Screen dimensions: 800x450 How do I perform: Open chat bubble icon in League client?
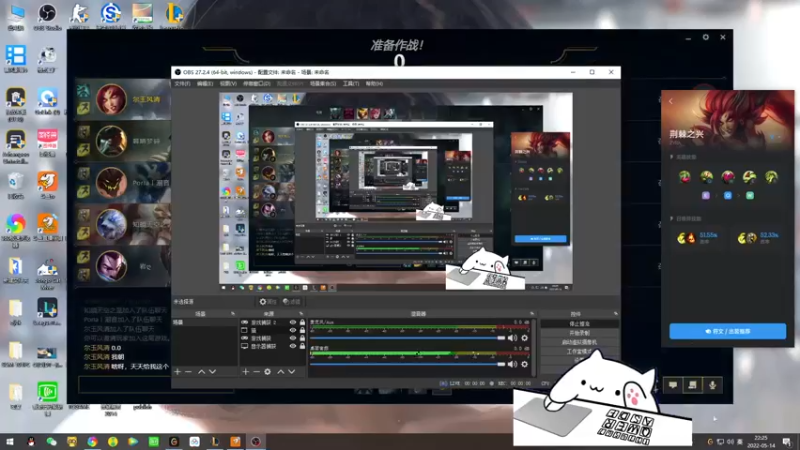(x=673, y=385)
